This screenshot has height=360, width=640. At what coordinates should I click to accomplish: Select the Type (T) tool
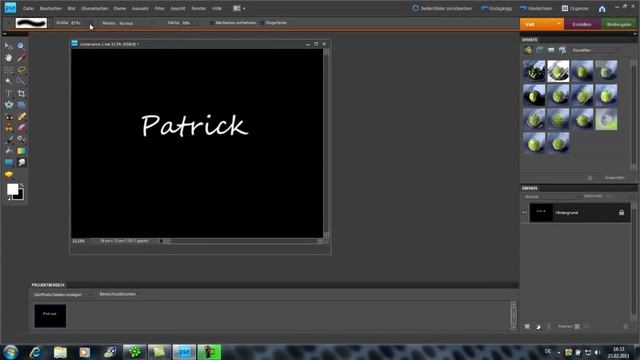(9, 93)
